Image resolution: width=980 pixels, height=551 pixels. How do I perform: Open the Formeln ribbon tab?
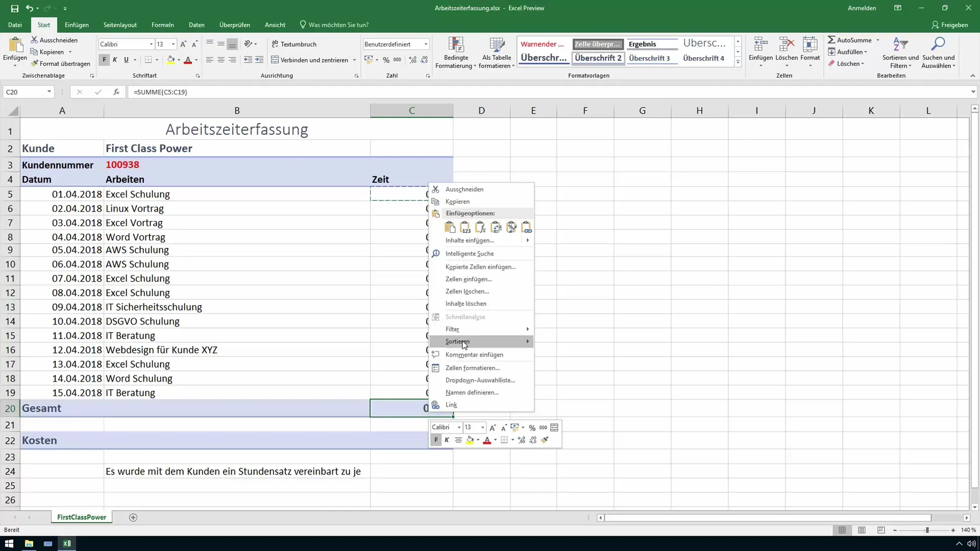click(162, 25)
